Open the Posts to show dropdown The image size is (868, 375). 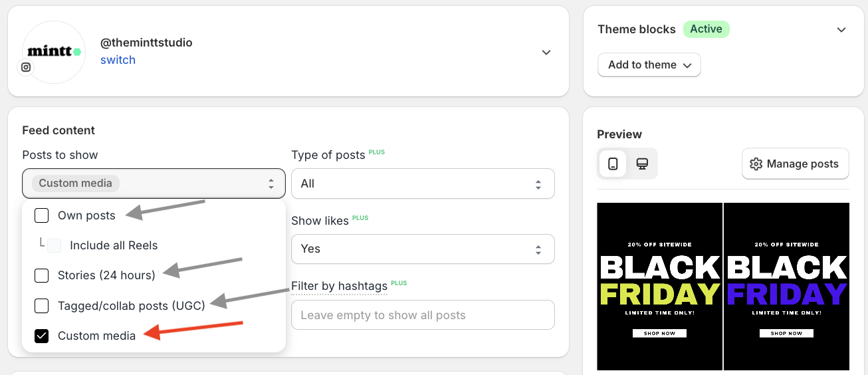[154, 184]
